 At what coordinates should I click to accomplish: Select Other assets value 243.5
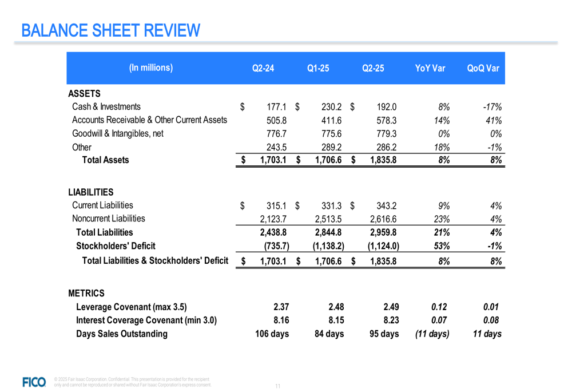pyautogui.click(x=276, y=148)
